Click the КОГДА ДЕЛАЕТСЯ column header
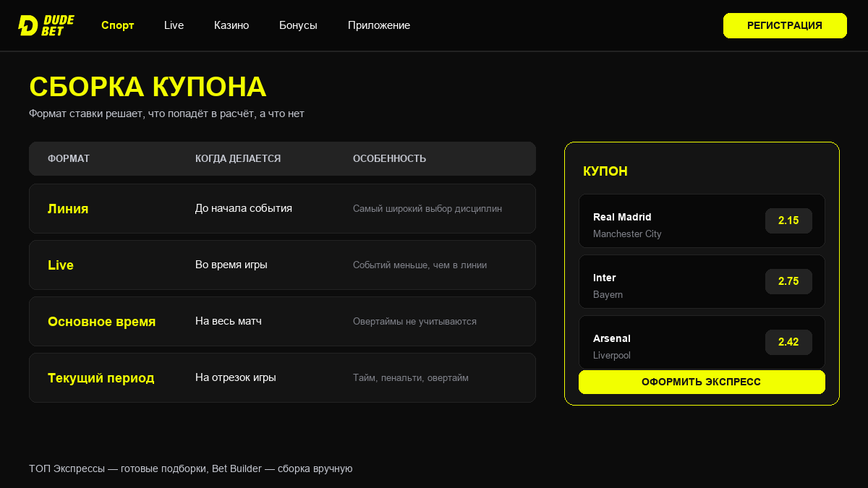Viewport: 868px width, 488px height. (238, 158)
